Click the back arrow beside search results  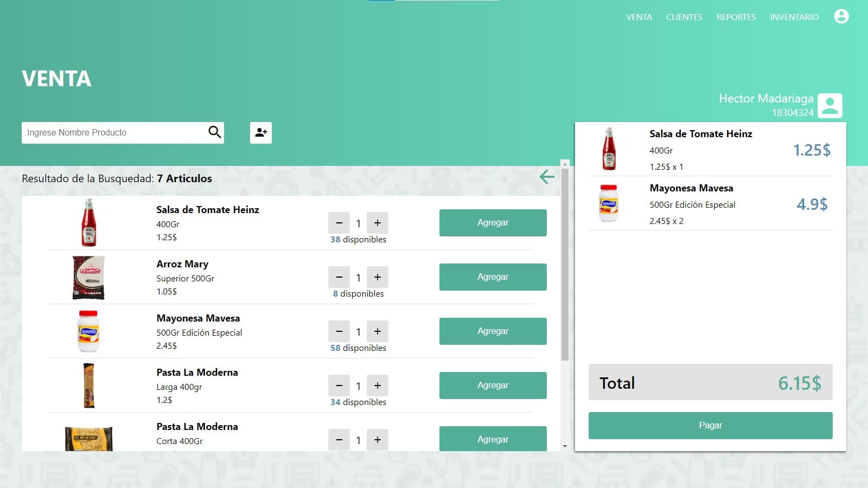pyautogui.click(x=547, y=177)
